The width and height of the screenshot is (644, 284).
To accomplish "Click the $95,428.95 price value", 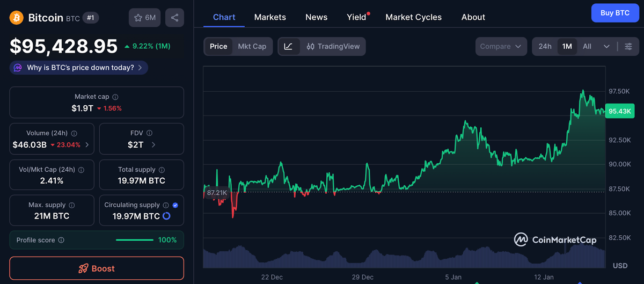I will 64,46.
